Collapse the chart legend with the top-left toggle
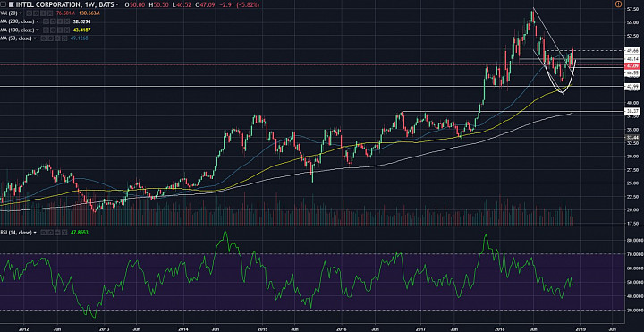Screen dimensions: 644x332 point(4,4)
